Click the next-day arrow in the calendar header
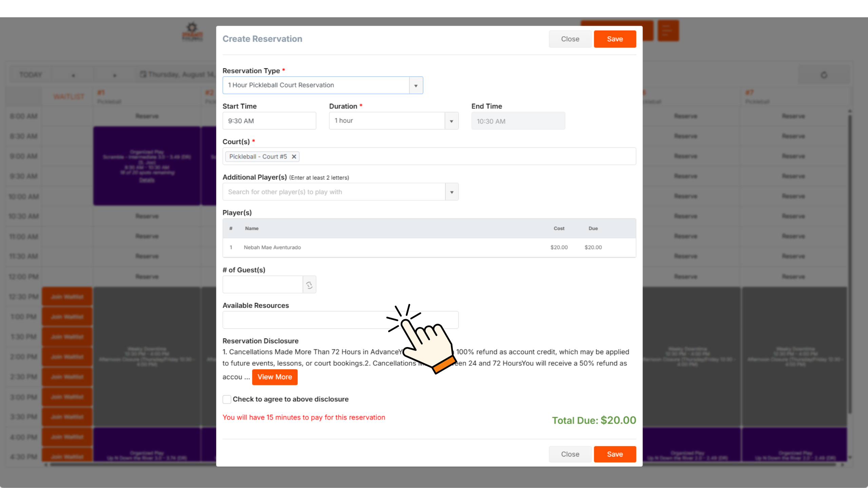The height and width of the screenshot is (488, 868). pos(115,75)
